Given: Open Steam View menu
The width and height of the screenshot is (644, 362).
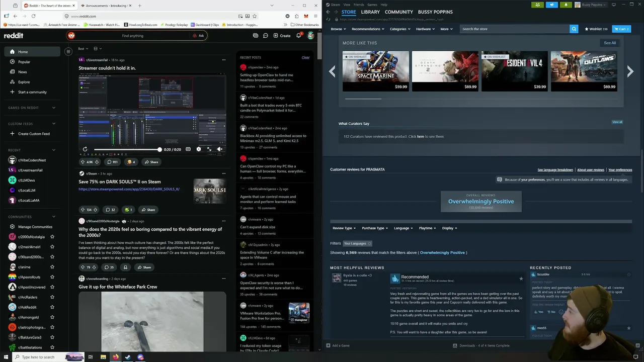Looking at the screenshot, I should pyautogui.click(x=346, y=5).
